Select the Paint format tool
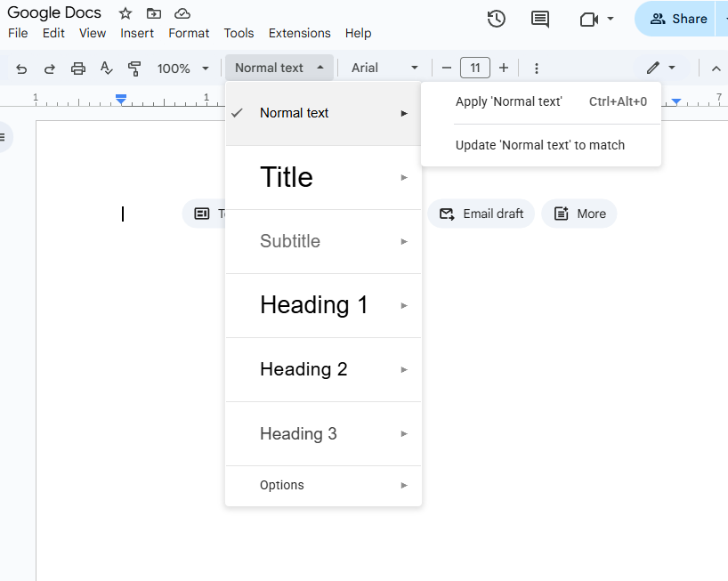 (134, 68)
